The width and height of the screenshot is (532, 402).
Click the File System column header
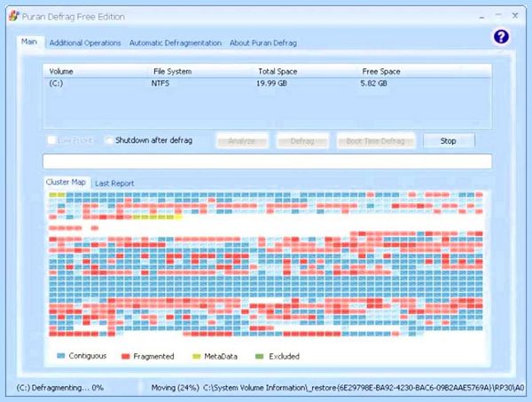point(172,71)
